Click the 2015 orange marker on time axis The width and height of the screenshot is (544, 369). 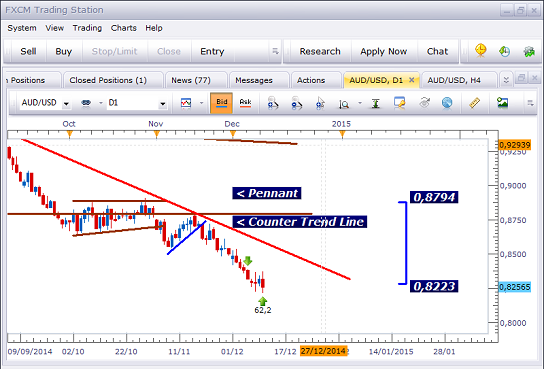tap(342, 134)
